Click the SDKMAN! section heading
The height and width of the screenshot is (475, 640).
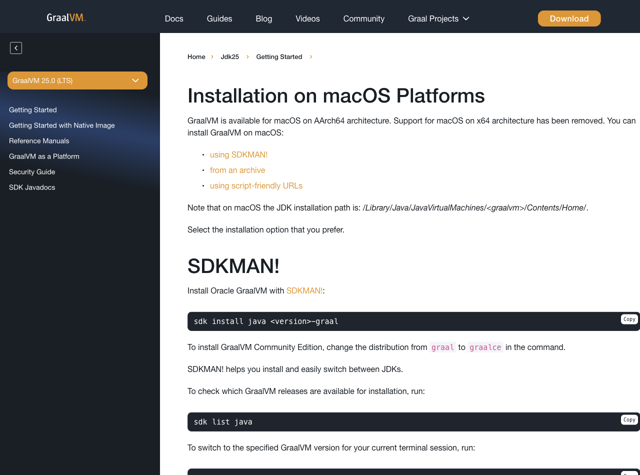click(x=233, y=266)
